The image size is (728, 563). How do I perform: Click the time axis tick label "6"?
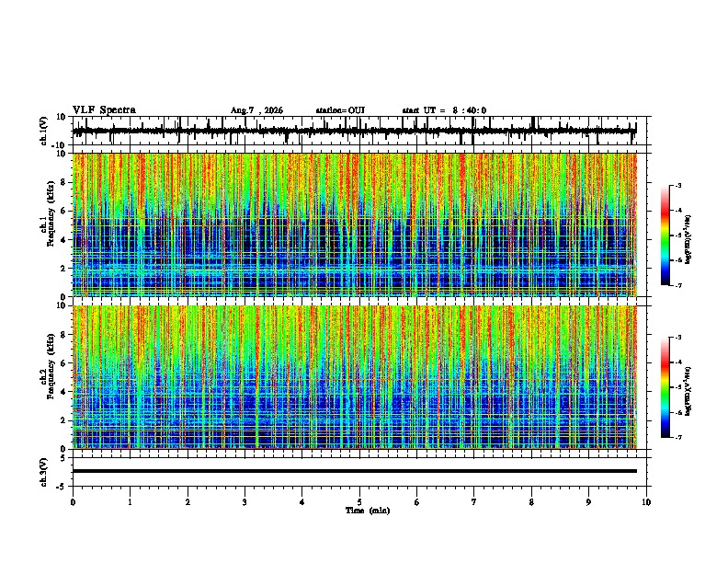[417, 502]
